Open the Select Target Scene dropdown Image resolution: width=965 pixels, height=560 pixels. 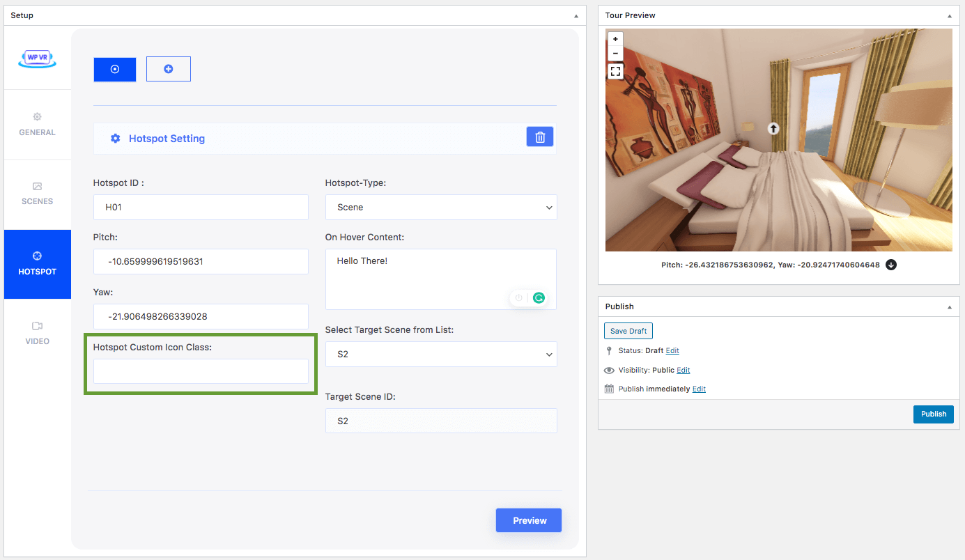[440, 354]
